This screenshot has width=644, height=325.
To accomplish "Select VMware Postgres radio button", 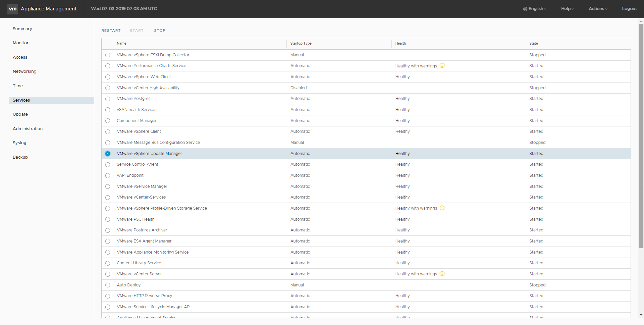I will coord(108,99).
